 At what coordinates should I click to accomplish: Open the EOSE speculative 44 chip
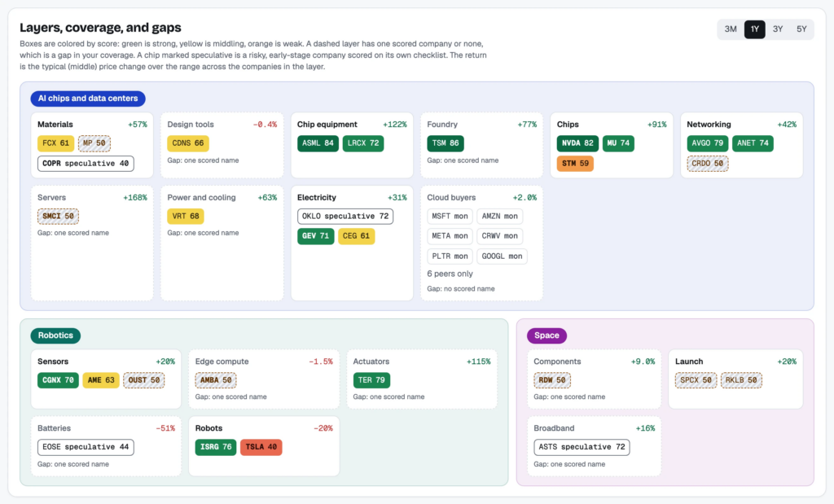(86, 447)
